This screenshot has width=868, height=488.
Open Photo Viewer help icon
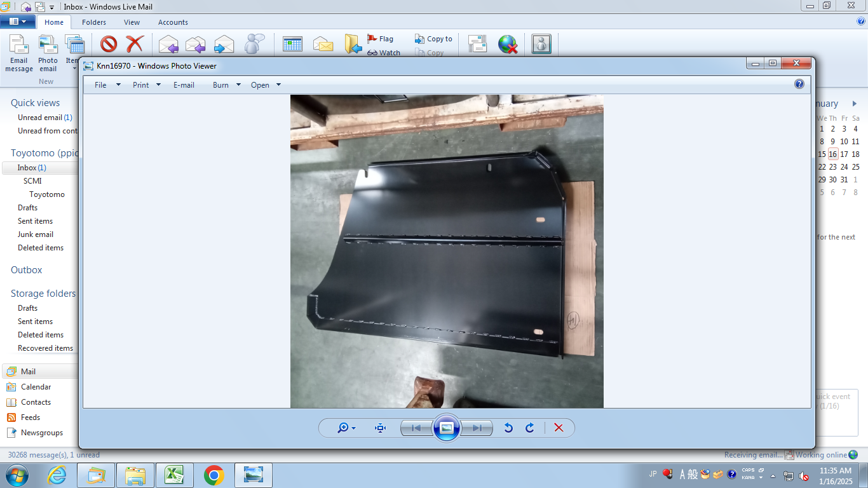pos(799,84)
